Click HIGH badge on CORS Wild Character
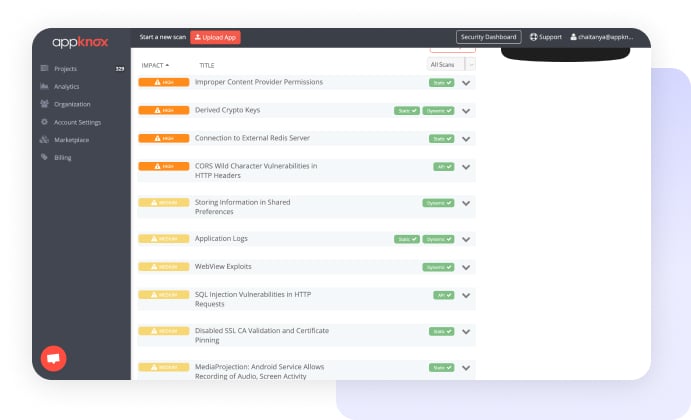Viewport: 691px width, 420px height. coord(164,166)
